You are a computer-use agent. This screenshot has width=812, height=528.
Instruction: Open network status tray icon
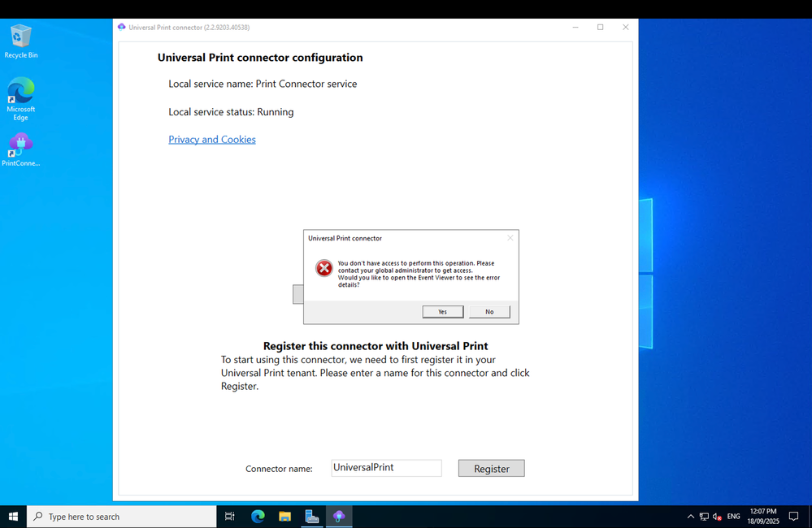pyautogui.click(x=704, y=517)
